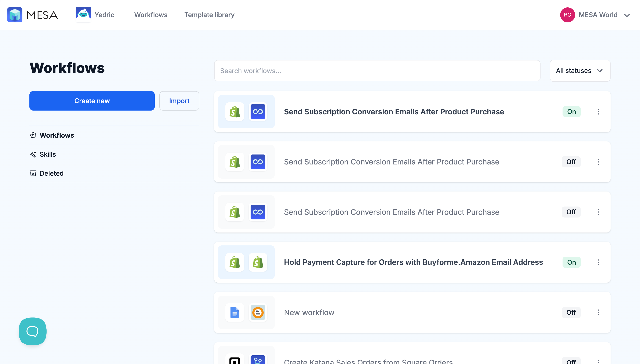Open the more options menu for the first Send Subscription workflow
640x364 pixels.
coord(598,111)
